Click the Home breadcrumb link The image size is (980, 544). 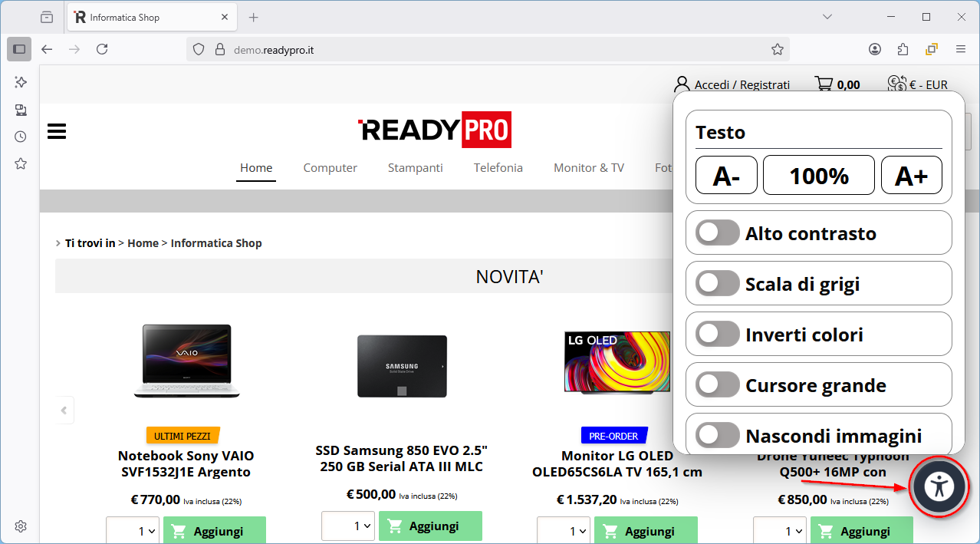pyautogui.click(x=143, y=243)
